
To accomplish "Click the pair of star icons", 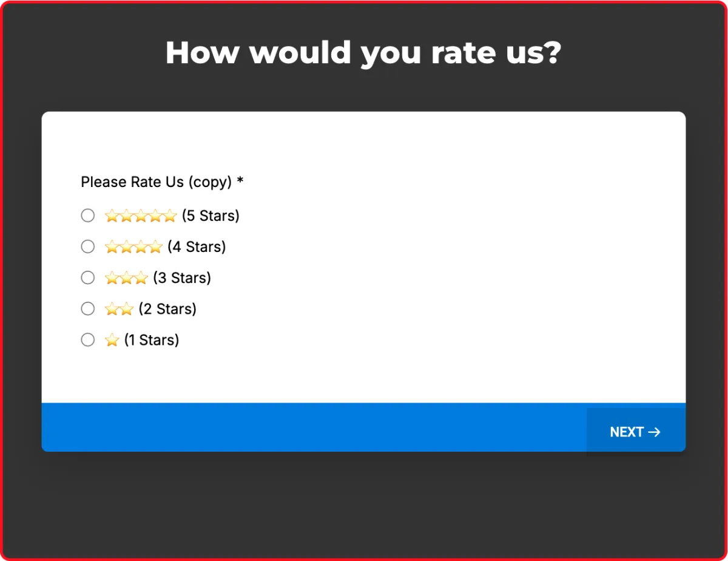I will (119, 309).
